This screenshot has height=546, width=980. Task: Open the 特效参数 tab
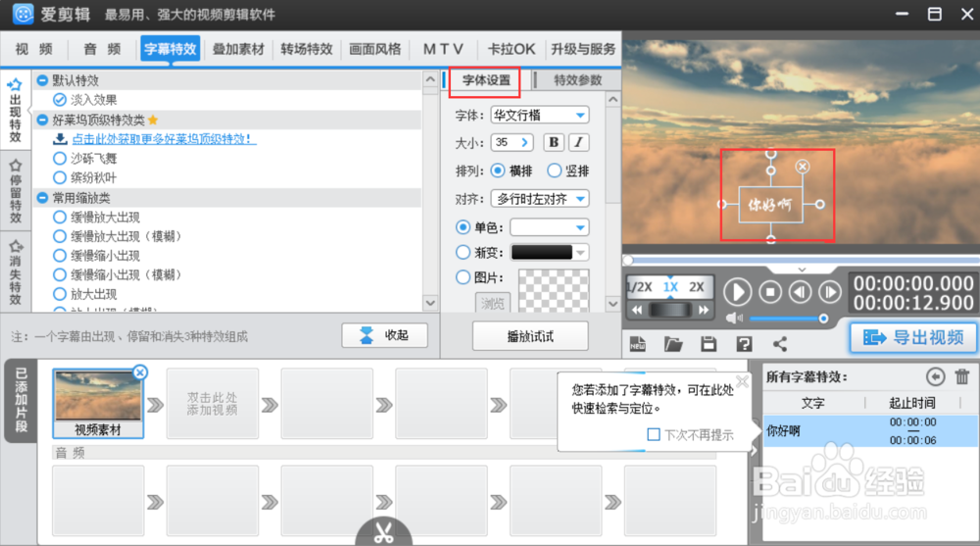[577, 80]
